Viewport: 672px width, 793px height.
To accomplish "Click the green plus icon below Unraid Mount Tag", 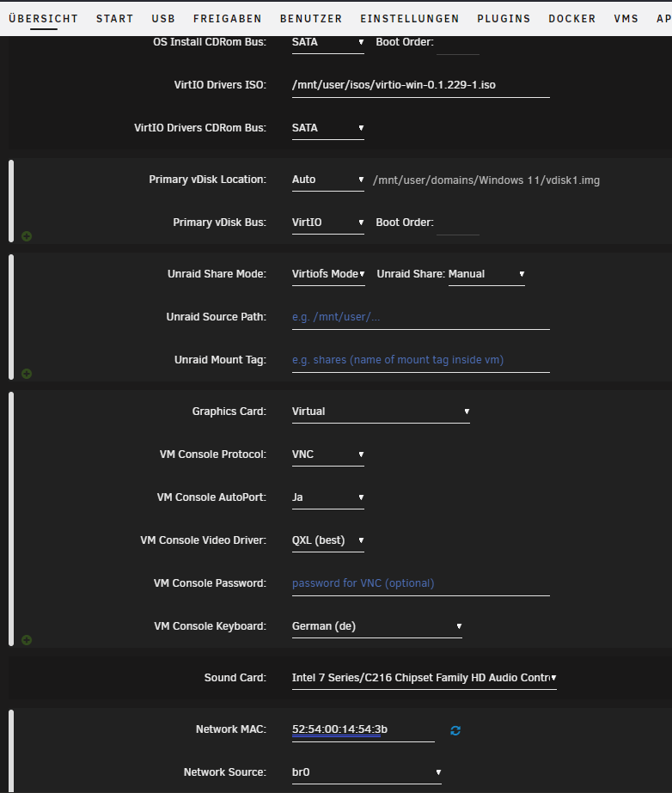I will 27,374.
